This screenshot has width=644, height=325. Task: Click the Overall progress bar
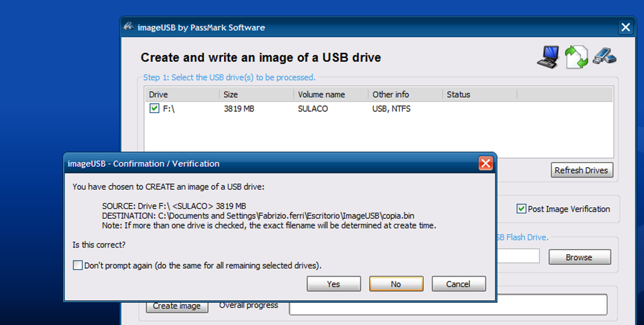click(x=448, y=304)
